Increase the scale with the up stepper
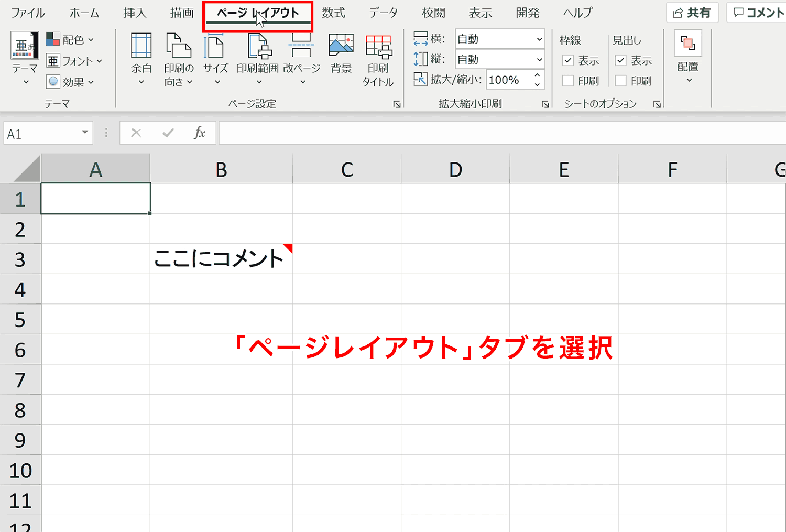This screenshot has height=532, width=786. coord(537,75)
